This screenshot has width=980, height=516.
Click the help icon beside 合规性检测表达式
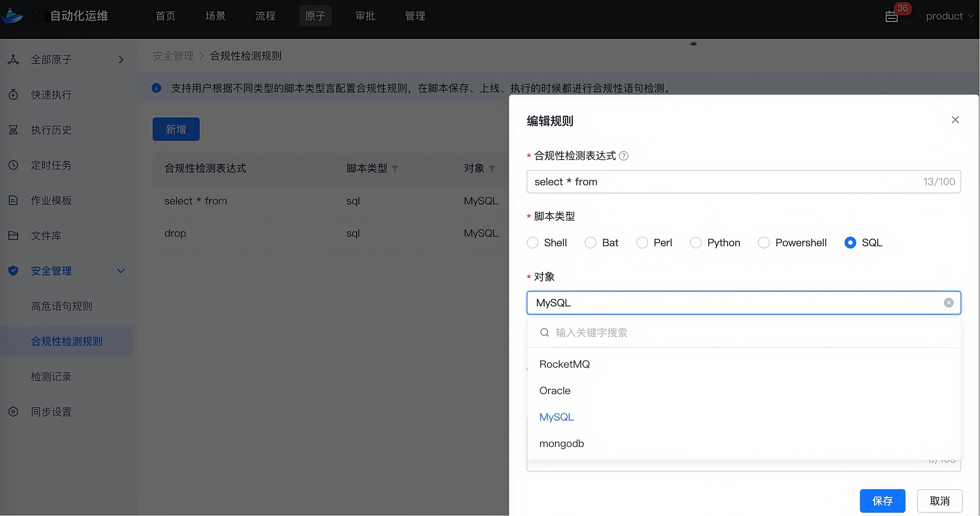point(624,156)
